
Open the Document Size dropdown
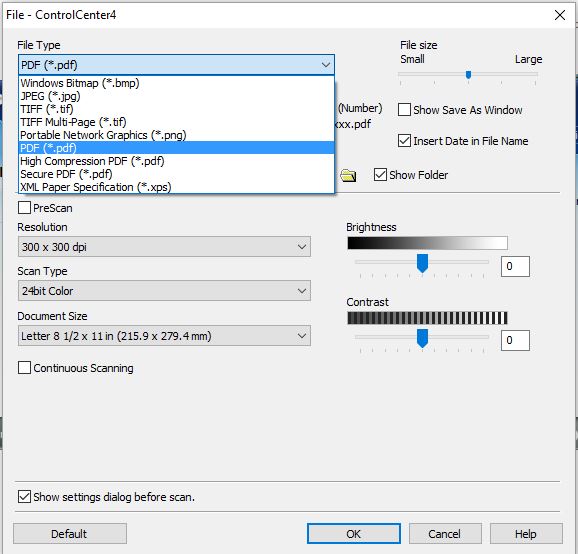pyautogui.click(x=164, y=336)
